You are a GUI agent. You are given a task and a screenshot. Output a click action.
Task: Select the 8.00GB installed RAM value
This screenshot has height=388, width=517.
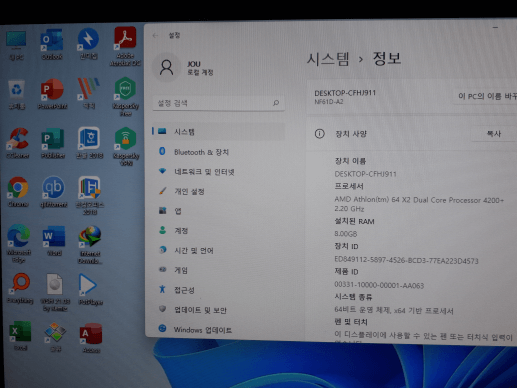[x=346, y=234]
